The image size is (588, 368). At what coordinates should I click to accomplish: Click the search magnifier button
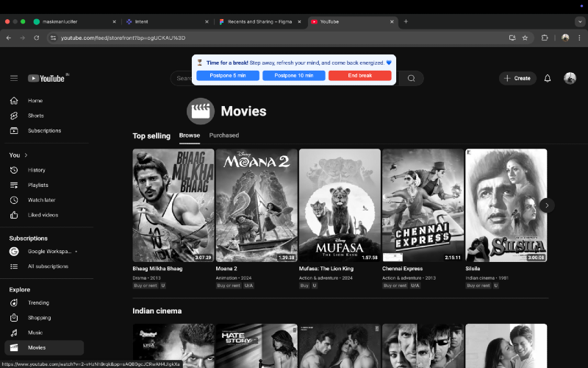(x=411, y=78)
